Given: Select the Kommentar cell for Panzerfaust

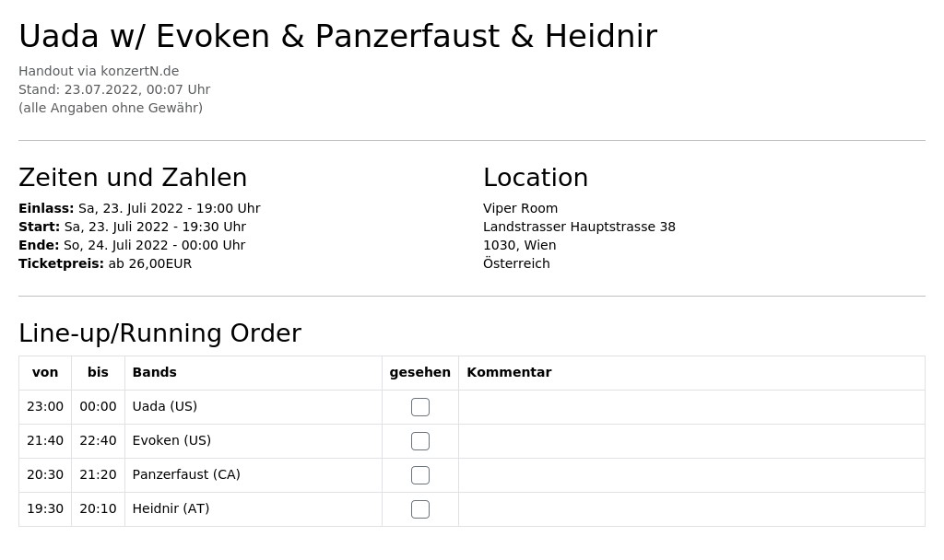Looking at the screenshot, I should point(691,475).
